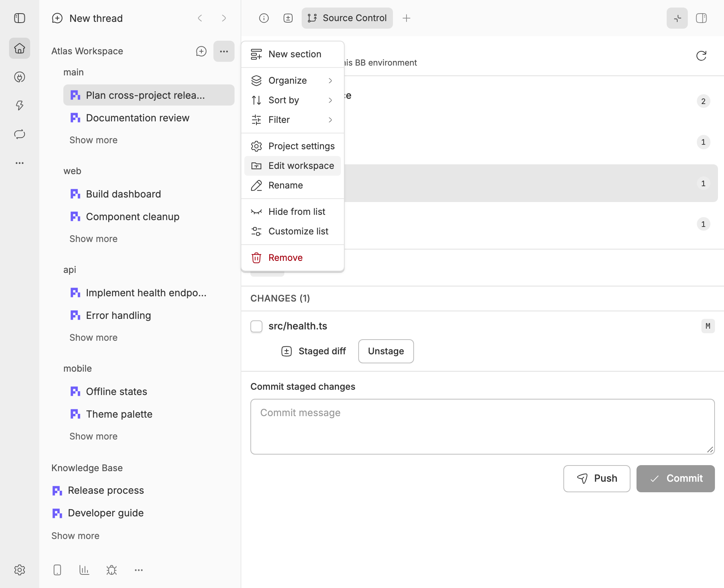The image size is (724, 588).
Task: Go back with the left arrow
Action: coord(200,18)
